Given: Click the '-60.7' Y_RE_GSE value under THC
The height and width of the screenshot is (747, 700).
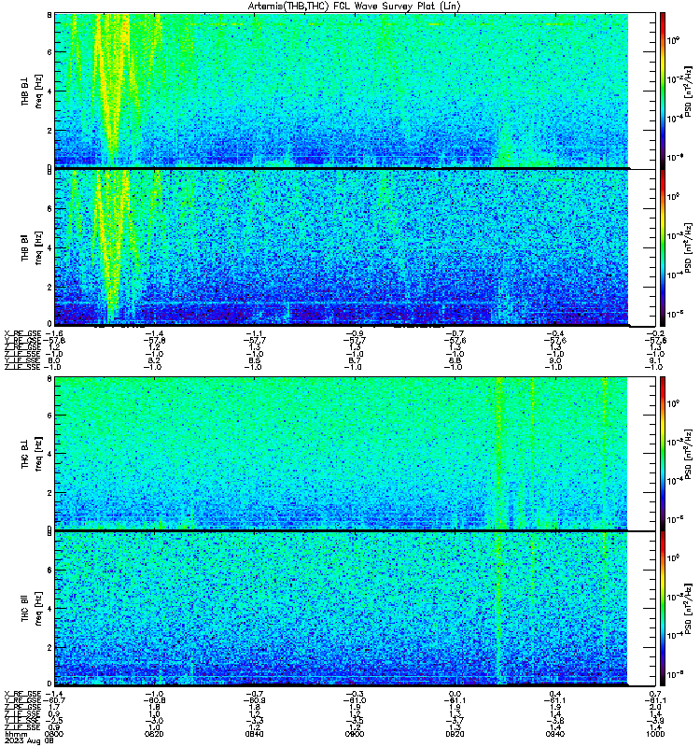Looking at the screenshot, I should point(54,701).
